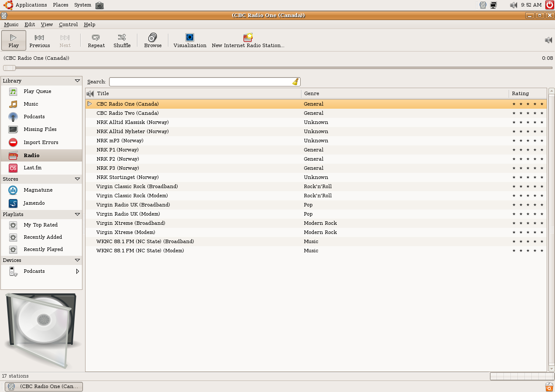This screenshot has height=392, width=555.
Task: Select NRK mP3 (Norway) station
Action: point(316,141)
